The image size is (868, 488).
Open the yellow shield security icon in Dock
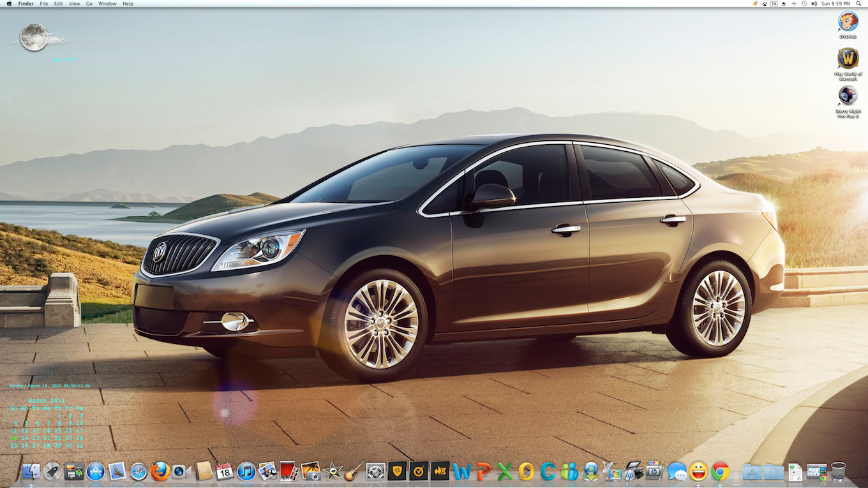(x=397, y=471)
